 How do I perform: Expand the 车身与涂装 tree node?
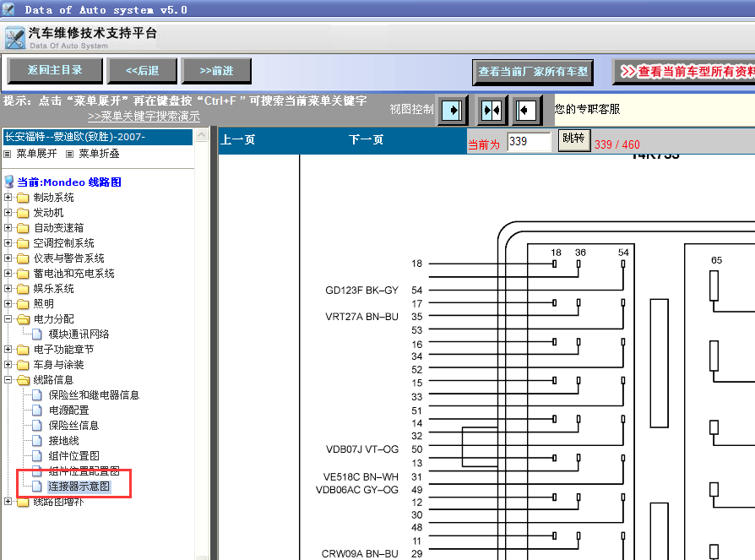[x=8, y=365]
